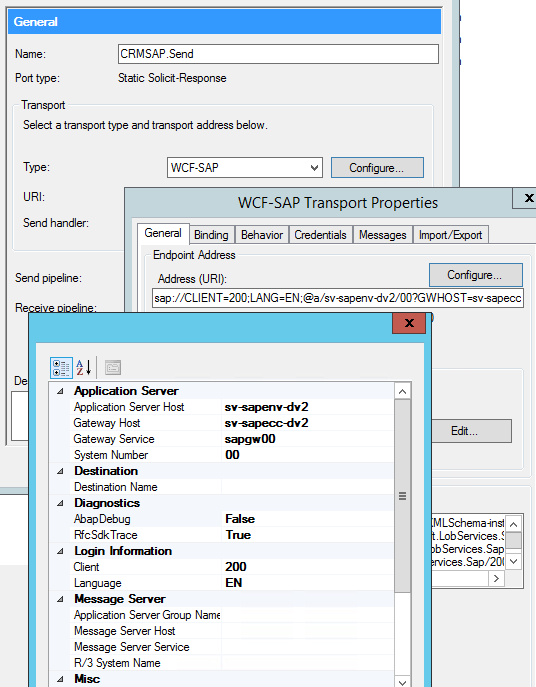Viewport: 536px width, 687px height.
Task: Click the Edit... button
Action: tap(472, 431)
